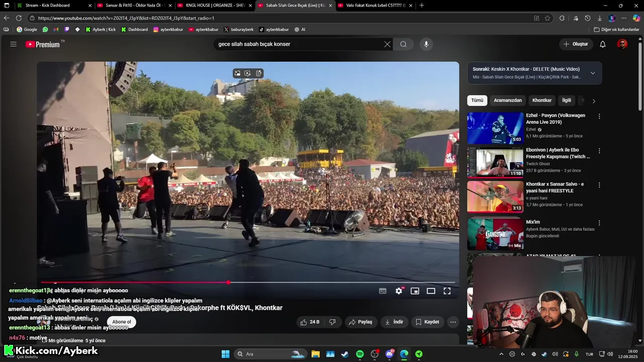Click the Kaydet save button
Screen dimensions: 644x362
click(427, 322)
